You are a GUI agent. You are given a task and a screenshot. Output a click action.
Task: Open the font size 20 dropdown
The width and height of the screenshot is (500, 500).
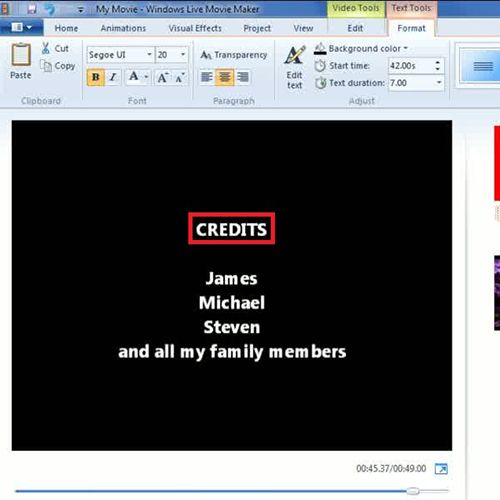pos(183,54)
